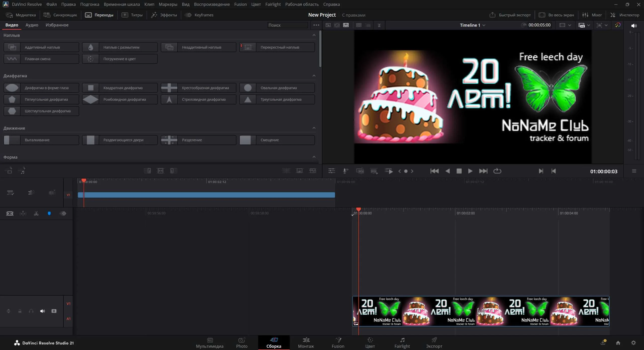Viewport: 644px width, 350px height.
Task: Open the Keyframes panel
Action: pyautogui.click(x=199, y=15)
